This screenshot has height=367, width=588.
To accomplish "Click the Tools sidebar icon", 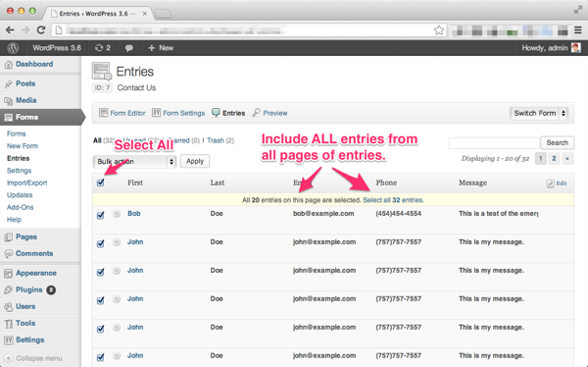I will [8, 324].
